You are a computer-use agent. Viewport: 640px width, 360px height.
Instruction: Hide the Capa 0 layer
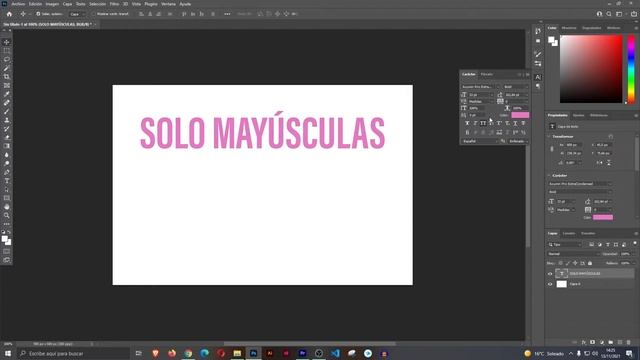point(550,284)
